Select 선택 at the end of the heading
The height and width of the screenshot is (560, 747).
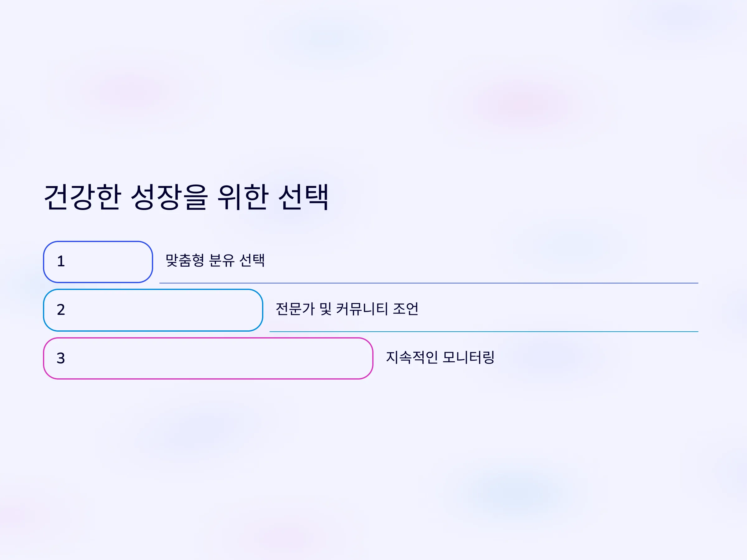[303, 197]
